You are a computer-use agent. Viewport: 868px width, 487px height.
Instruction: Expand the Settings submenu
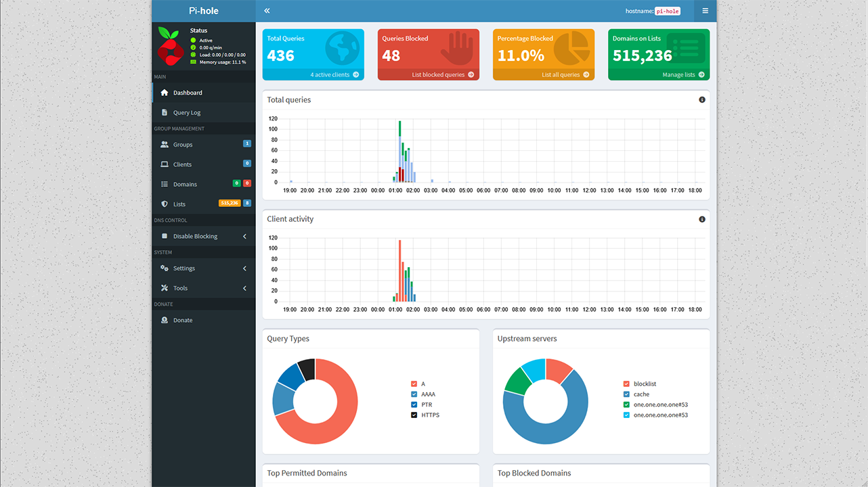click(x=244, y=269)
